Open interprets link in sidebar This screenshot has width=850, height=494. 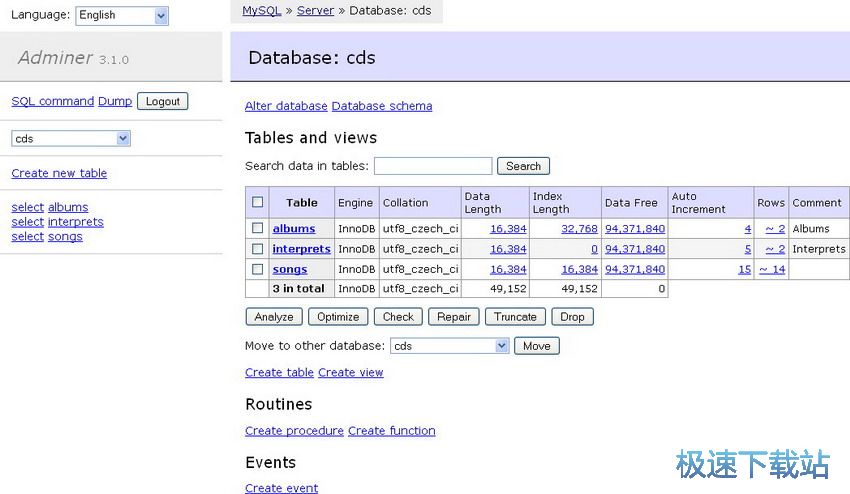(76, 222)
